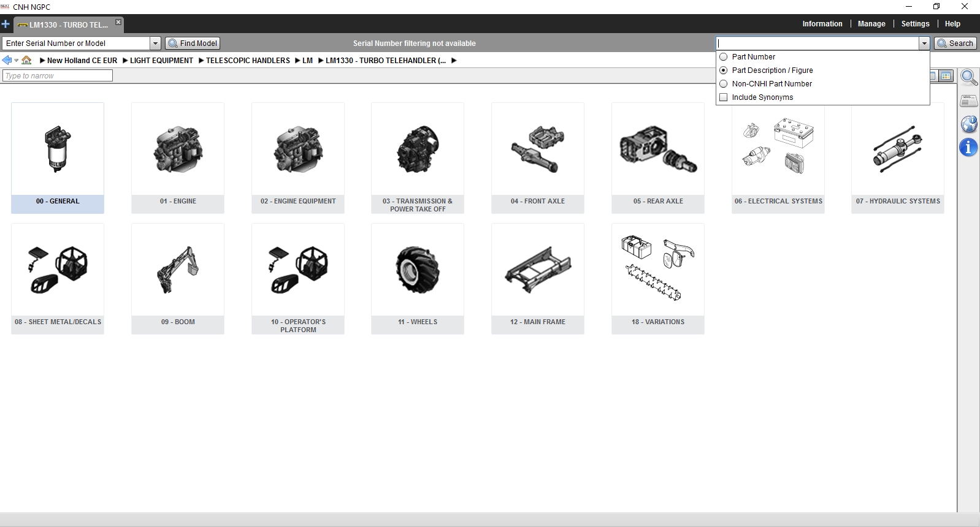
Task: Select Part Description / Figure radio option
Action: [724, 70]
